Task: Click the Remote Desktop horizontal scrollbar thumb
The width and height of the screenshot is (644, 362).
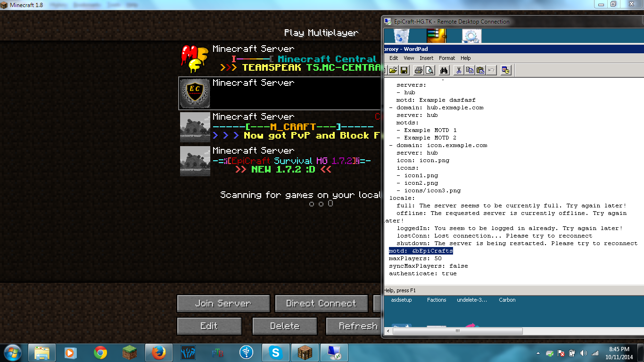Action: coord(457,331)
